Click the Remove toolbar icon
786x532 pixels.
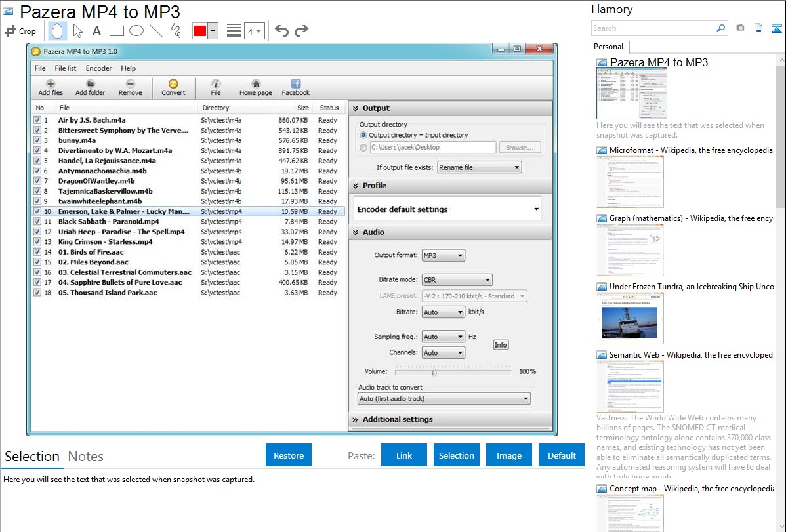tap(131, 87)
